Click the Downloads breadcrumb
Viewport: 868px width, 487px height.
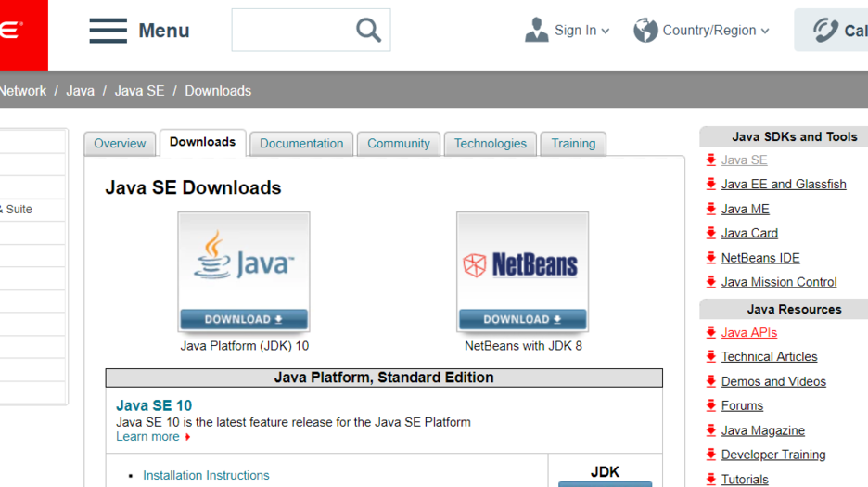[x=218, y=91]
